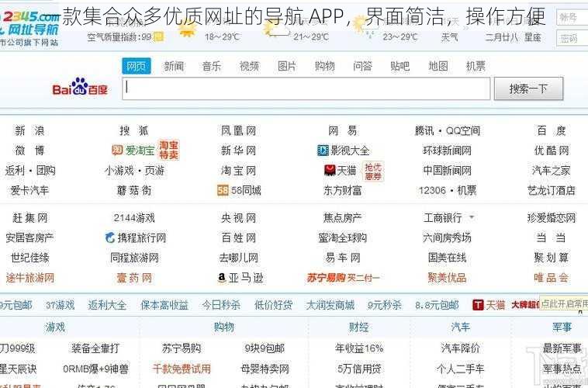Click the 抢优惠券 coupon badge

[373, 171]
